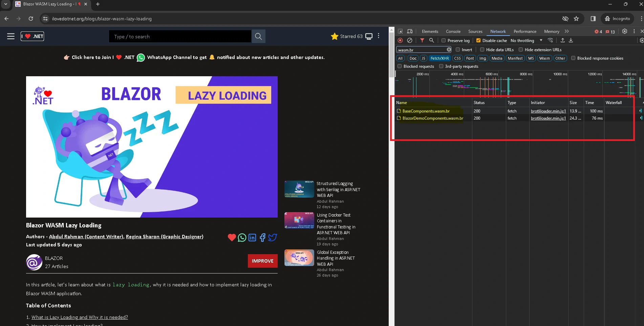Viewport: 644px width, 326px height.
Task: Check the Blocked requests box
Action: click(x=400, y=66)
